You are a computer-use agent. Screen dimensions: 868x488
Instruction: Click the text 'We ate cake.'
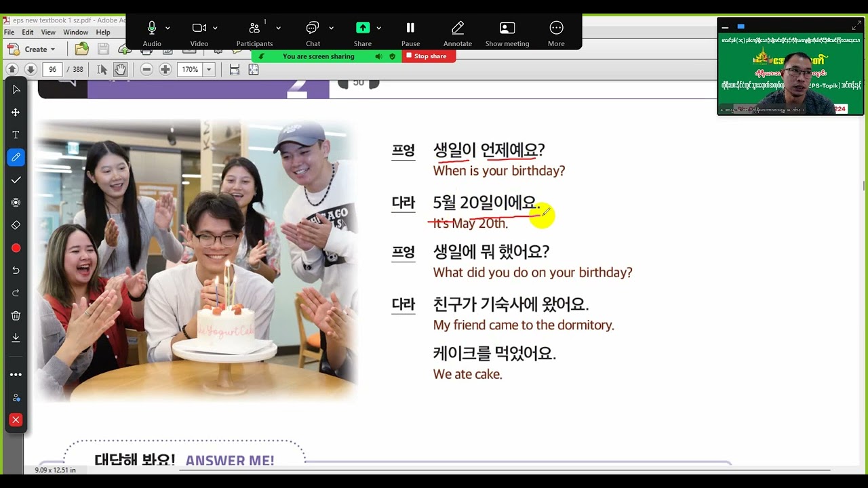coord(468,374)
